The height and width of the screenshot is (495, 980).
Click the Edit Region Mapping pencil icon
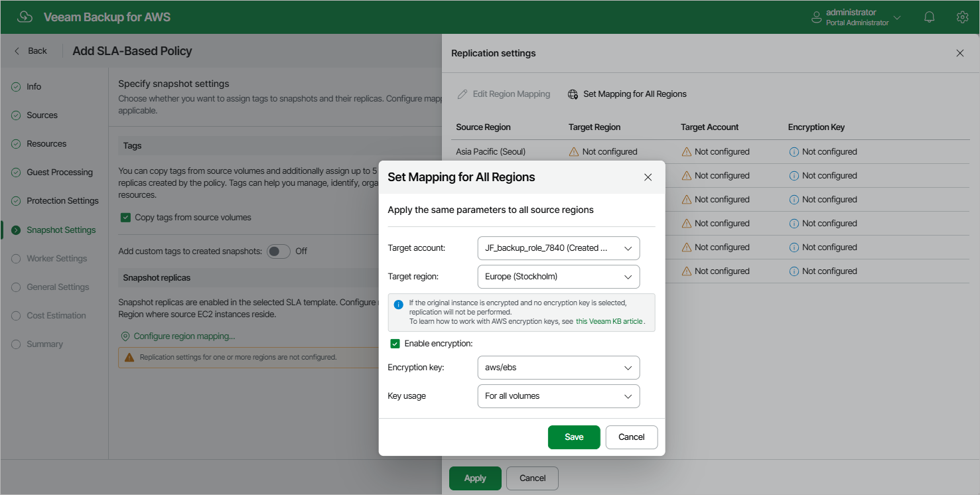click(462, 94)
